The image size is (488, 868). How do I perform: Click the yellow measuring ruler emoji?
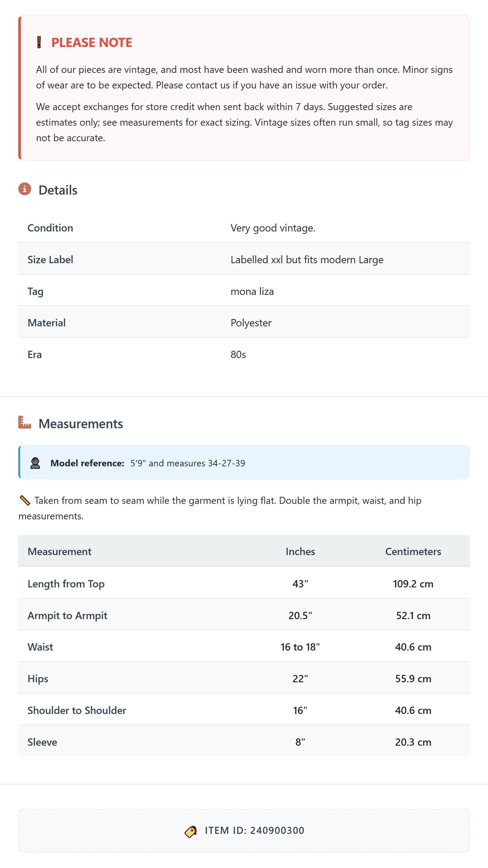[x=25, y=500]
